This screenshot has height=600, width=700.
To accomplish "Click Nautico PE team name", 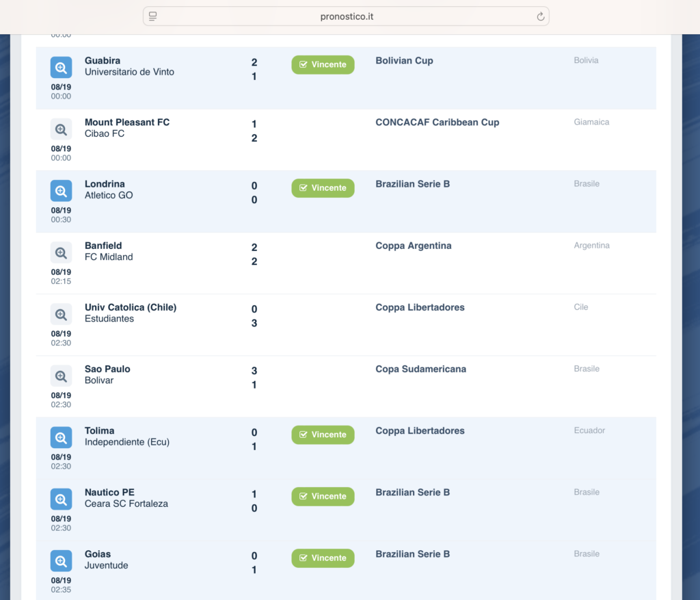I will 109,492.
